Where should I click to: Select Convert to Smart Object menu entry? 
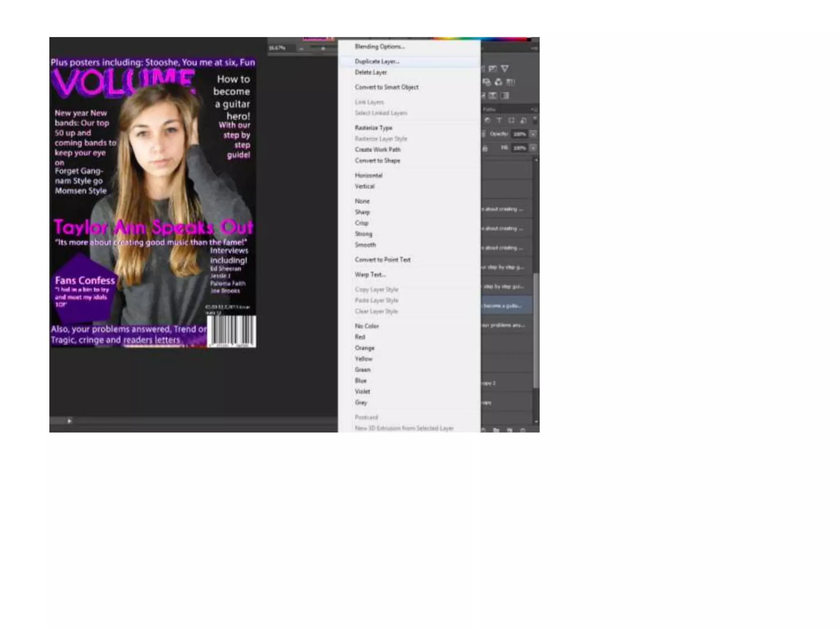(x=386, y=87)
